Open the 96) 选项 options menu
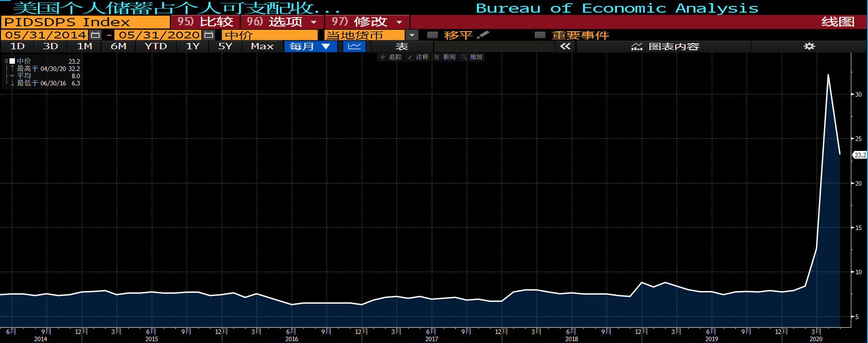The height and width of the screenshot is (343, 868). (282, 22)
